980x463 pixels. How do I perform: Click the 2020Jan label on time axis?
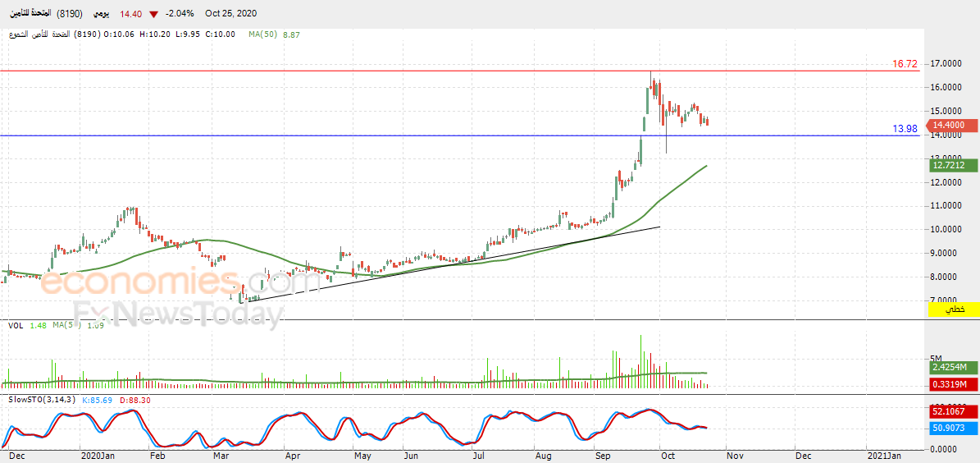point(98,456)
